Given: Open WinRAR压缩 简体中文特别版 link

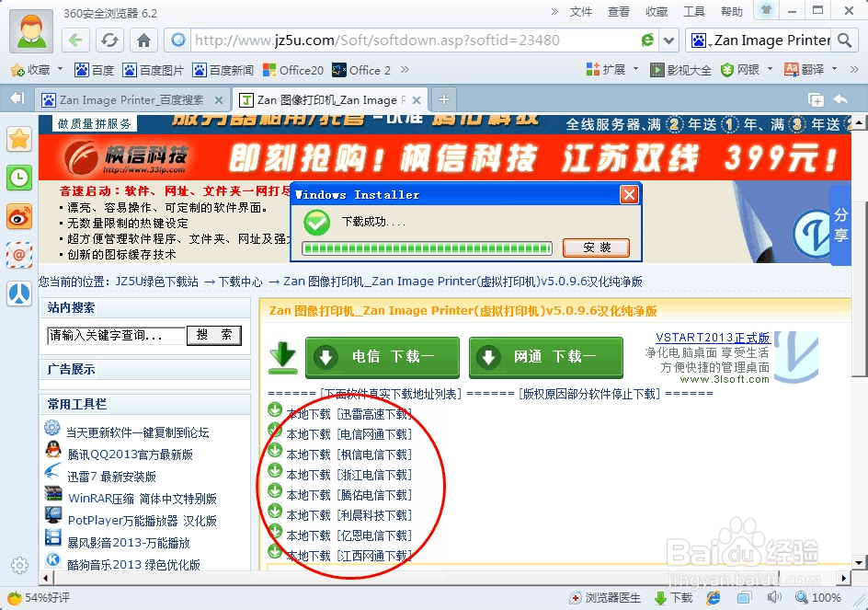Looking at the screenshot, I should [143, 498].
